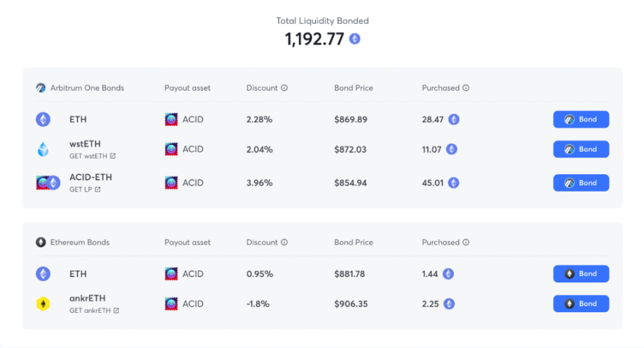Viewport: 644px width, 348px height.
Task: Bond ankrETH on Ethereum network
Action: click(581, 304)
